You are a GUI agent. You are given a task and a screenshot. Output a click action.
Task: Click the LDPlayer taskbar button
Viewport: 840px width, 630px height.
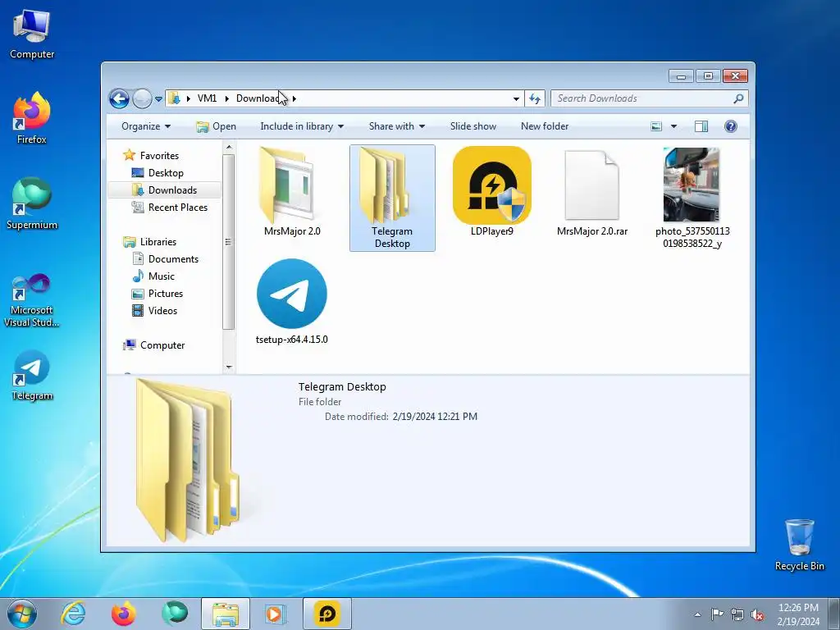click(x=326, y=614)
